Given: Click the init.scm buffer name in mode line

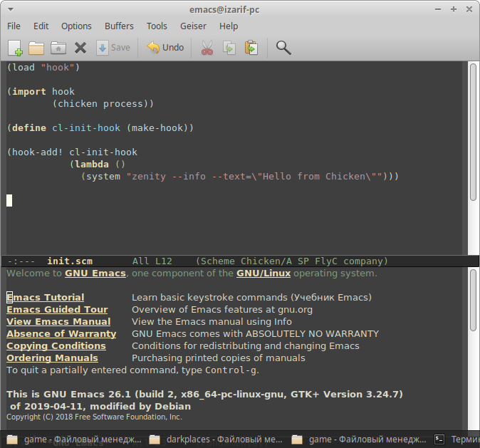Looking at the screenshot, I should (x=70, y=261).
